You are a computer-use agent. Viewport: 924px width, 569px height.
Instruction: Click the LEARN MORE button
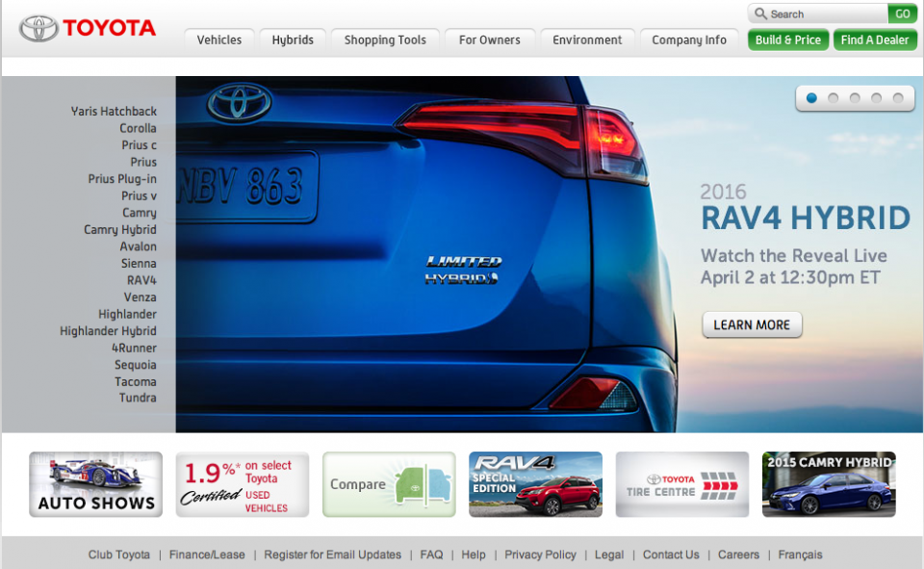(x=752, y=324)
